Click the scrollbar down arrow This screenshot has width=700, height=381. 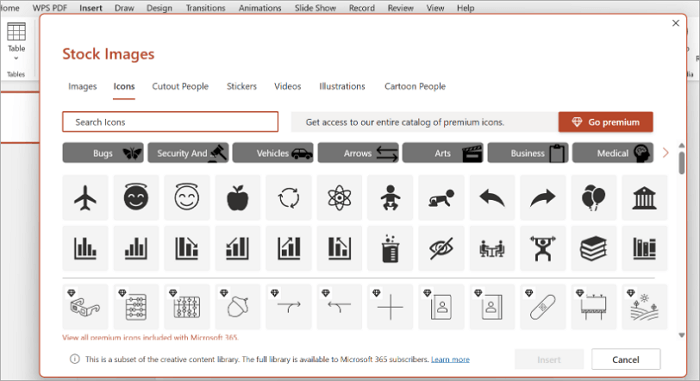pos(681,335)
